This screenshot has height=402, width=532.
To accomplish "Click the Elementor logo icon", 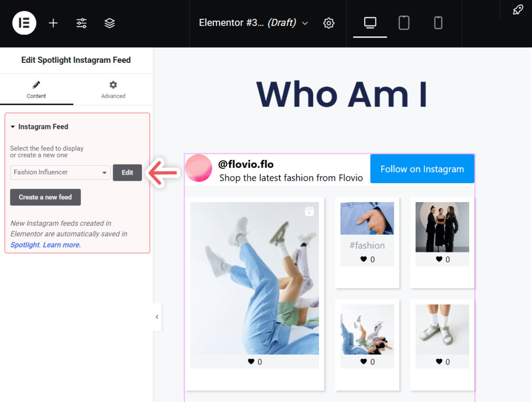I will tap(24, 23).
